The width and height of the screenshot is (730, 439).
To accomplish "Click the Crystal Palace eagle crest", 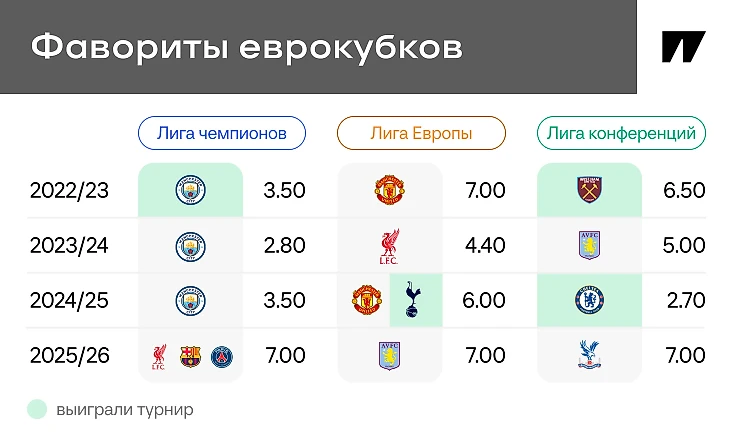I will (589, 355).
